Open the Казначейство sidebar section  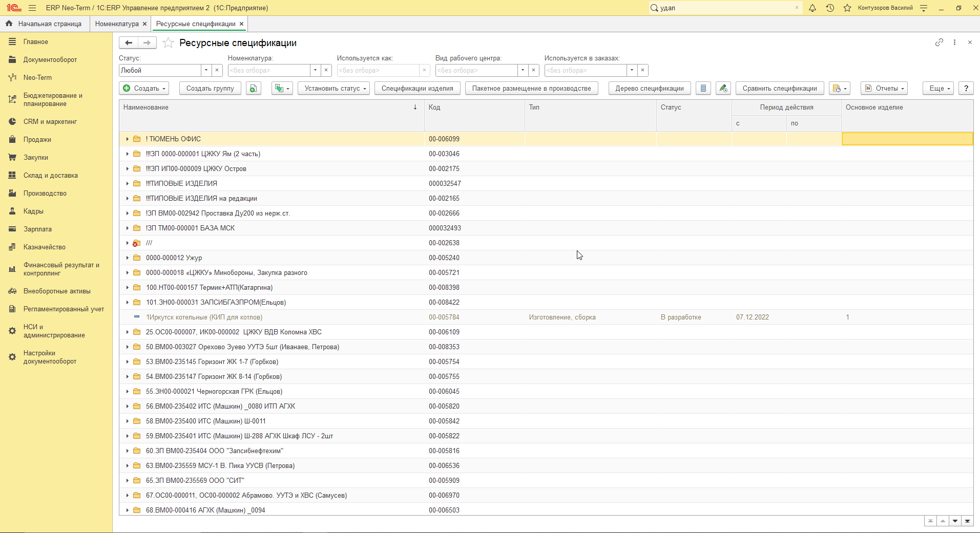pos(45,247)
